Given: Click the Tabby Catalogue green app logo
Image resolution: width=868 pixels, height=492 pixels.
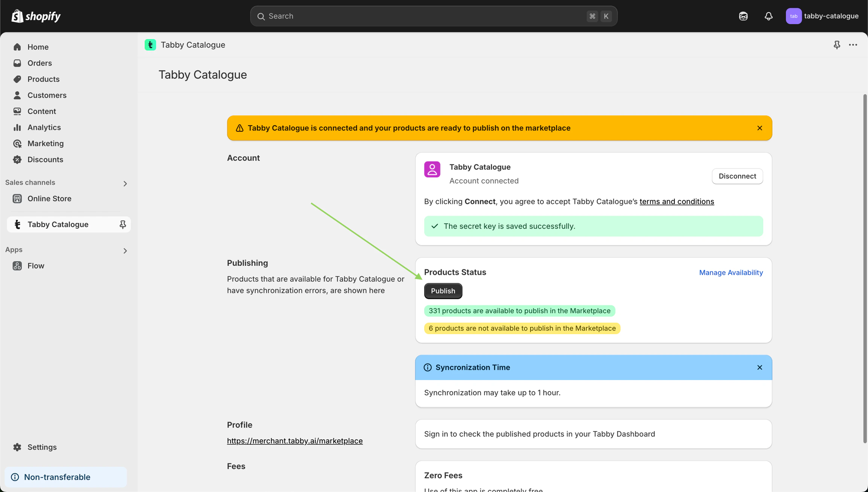Looking at the screenshot, I should (x=150, y=45).
